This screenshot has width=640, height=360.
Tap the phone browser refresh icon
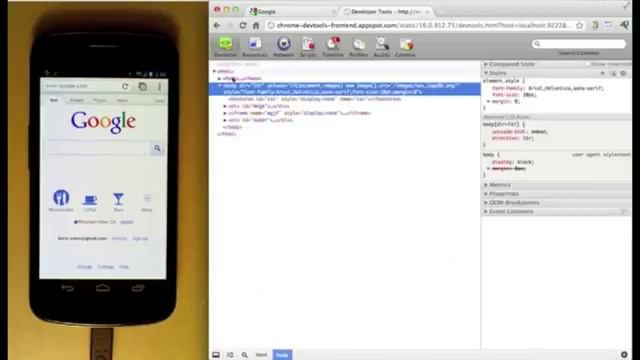(x=125, y=86)
